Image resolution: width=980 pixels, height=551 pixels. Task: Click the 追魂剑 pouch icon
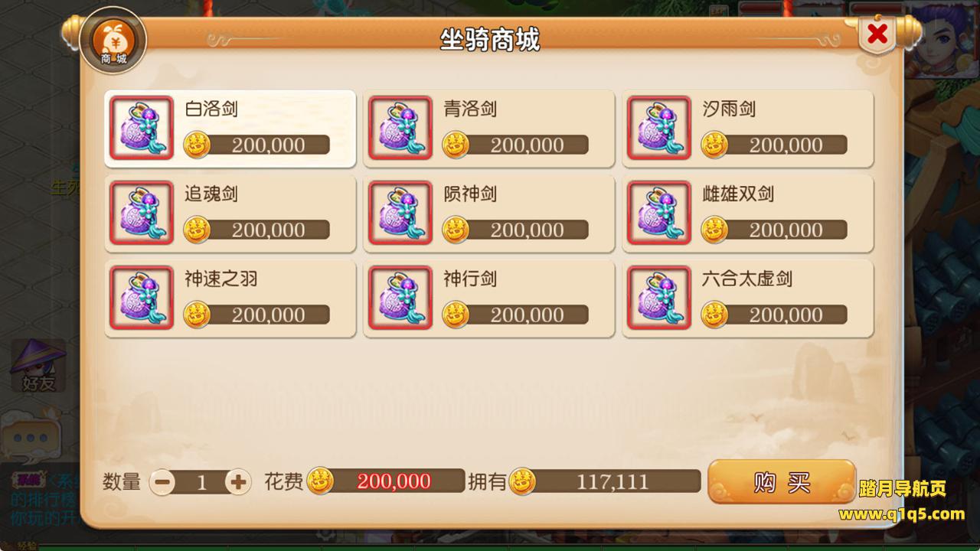142,213
